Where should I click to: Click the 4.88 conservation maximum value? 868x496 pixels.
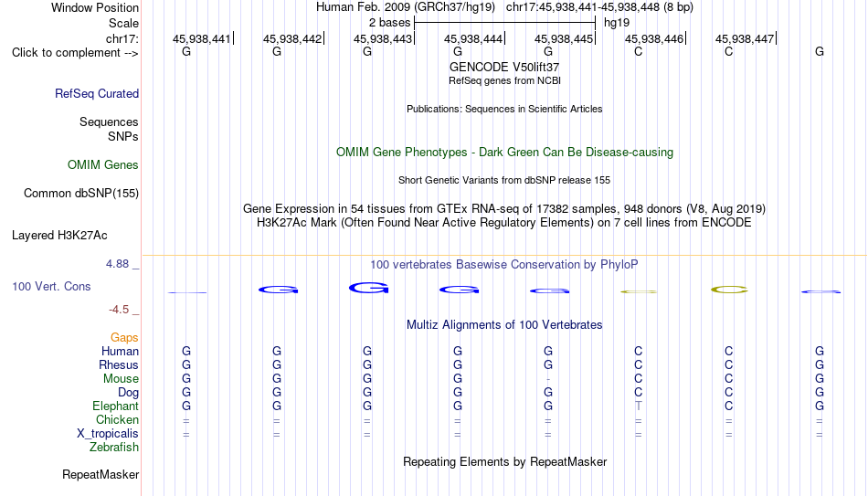click(x=117, y=264)
